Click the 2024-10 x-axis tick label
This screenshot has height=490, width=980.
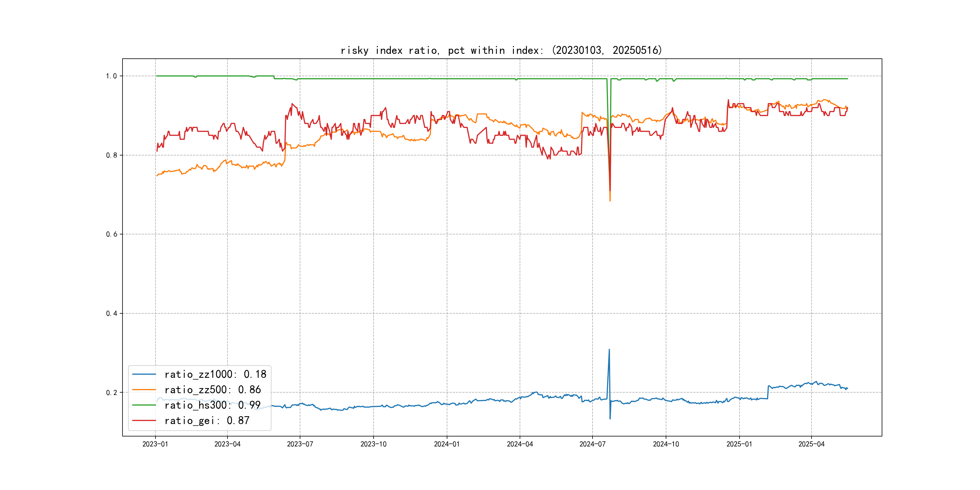(x=666, y=444)
